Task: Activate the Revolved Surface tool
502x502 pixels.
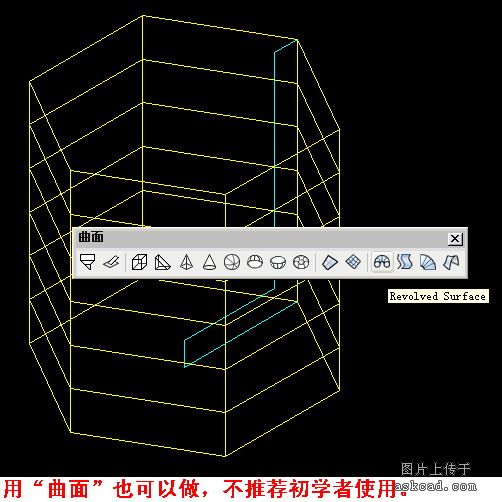Action: 382,262
